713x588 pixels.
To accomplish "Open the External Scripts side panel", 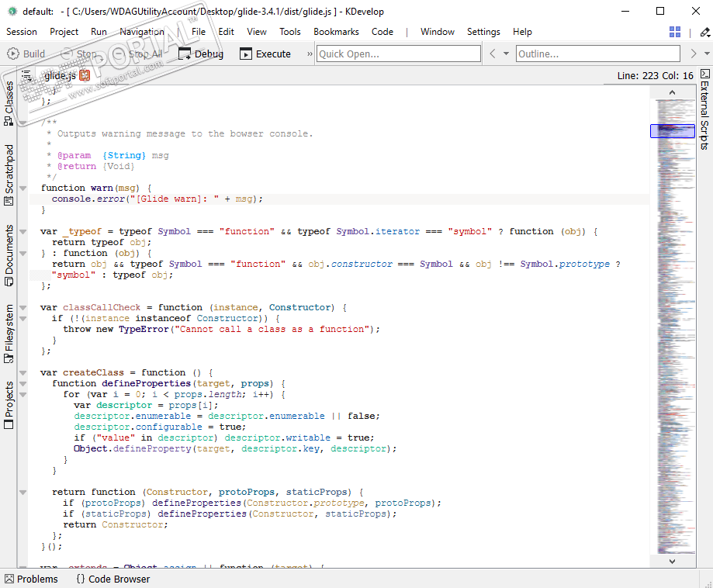I will [x=704, y=115].
